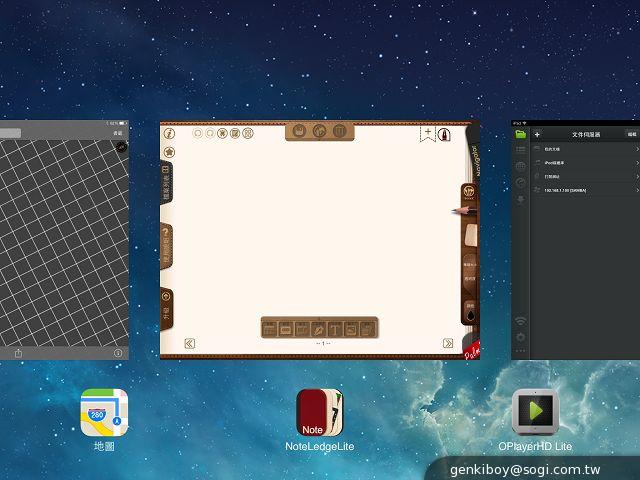Select the eraser in NoteLedge right panel
This screenshot has width=640, height=480.
coord(471,236)
